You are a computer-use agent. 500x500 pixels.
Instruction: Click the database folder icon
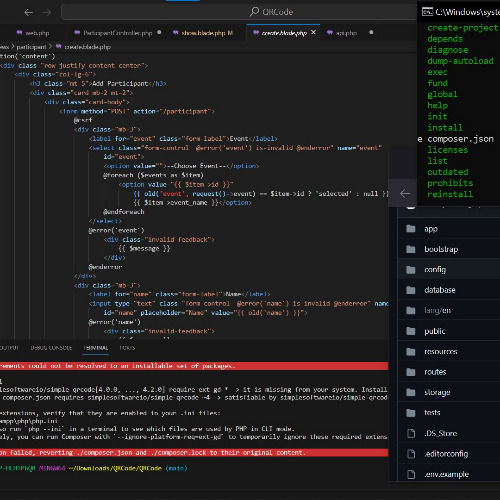(411, 290)
